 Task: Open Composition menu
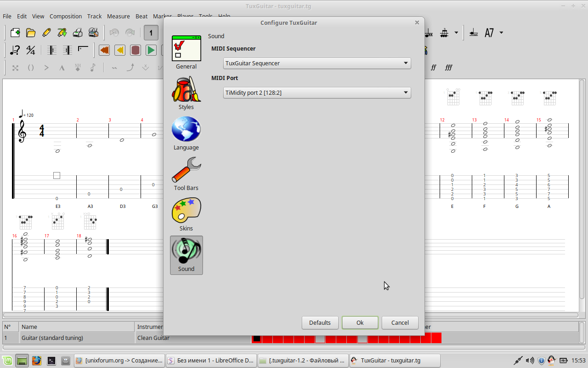[66, 16]
